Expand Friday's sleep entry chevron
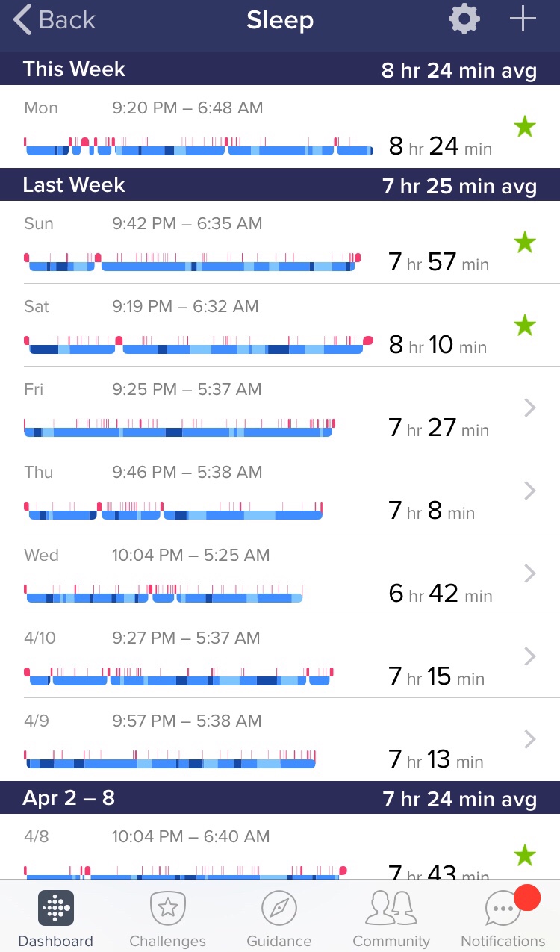 click(530, 408)
